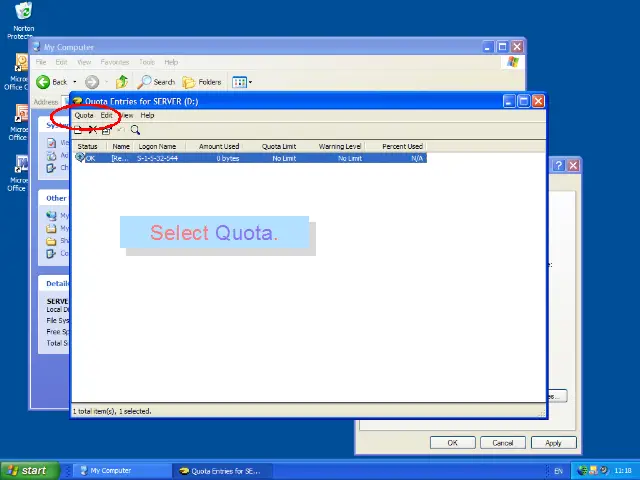The width and height of the screenshot is (640, 480).
Task: Click the Find quota entry magnifier icon
Action: [135, 130]
